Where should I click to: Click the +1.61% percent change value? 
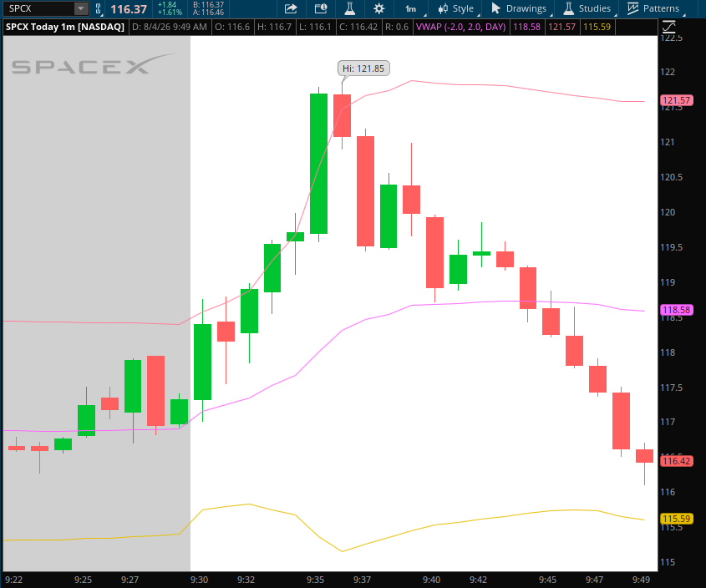pos(170,13)
